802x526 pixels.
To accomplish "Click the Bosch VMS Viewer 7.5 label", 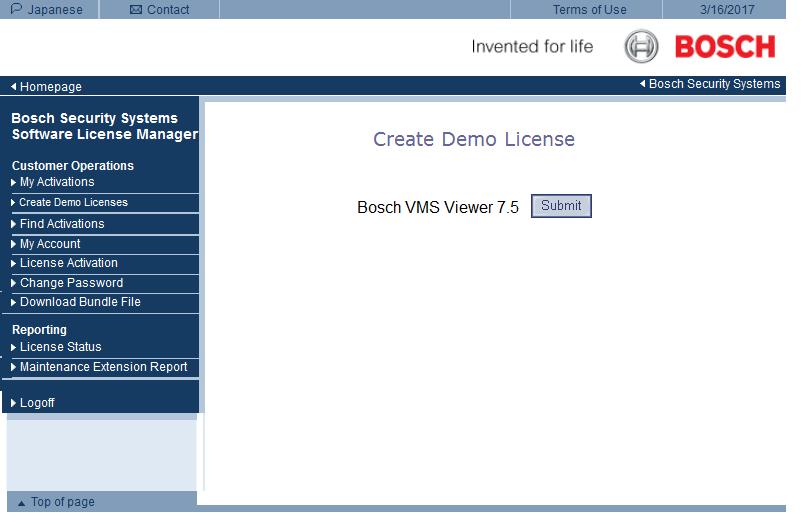I will (438, 207).
